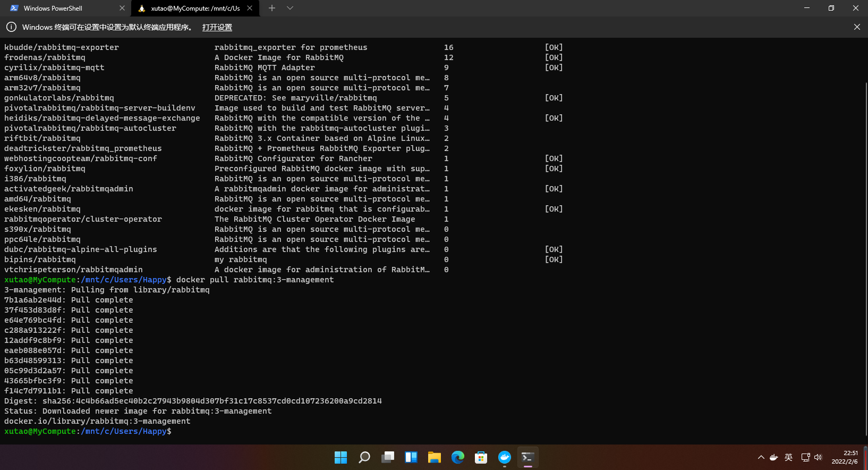Click "3-management: Pulling from library/rabbitmq" line

tap(107, 290)
